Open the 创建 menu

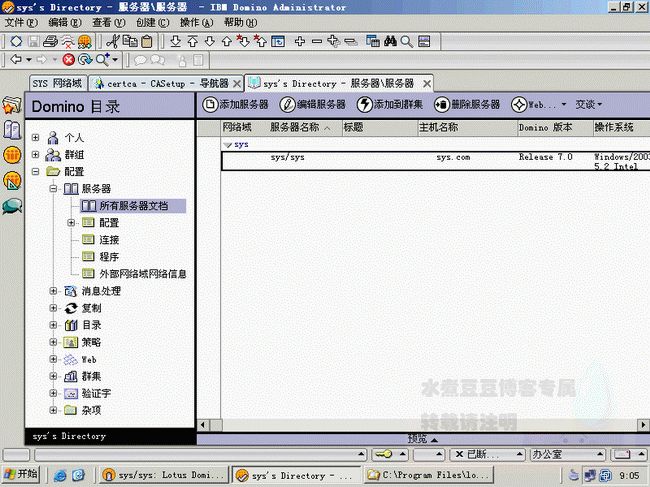(153, 22)
